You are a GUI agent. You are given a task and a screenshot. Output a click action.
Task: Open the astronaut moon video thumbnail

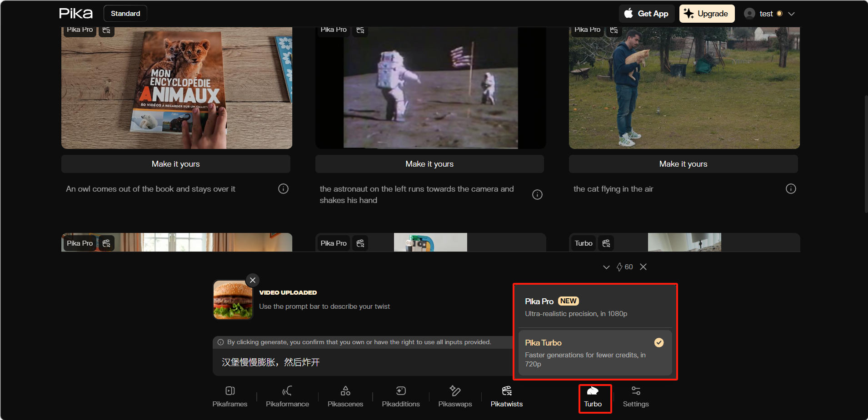(430, 88)
